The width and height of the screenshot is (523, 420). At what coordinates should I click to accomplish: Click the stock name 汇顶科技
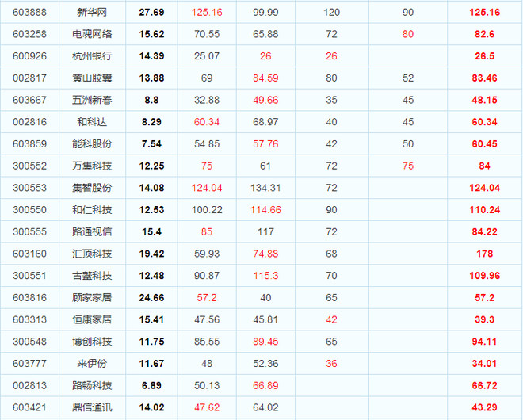(x=92, y=254)
